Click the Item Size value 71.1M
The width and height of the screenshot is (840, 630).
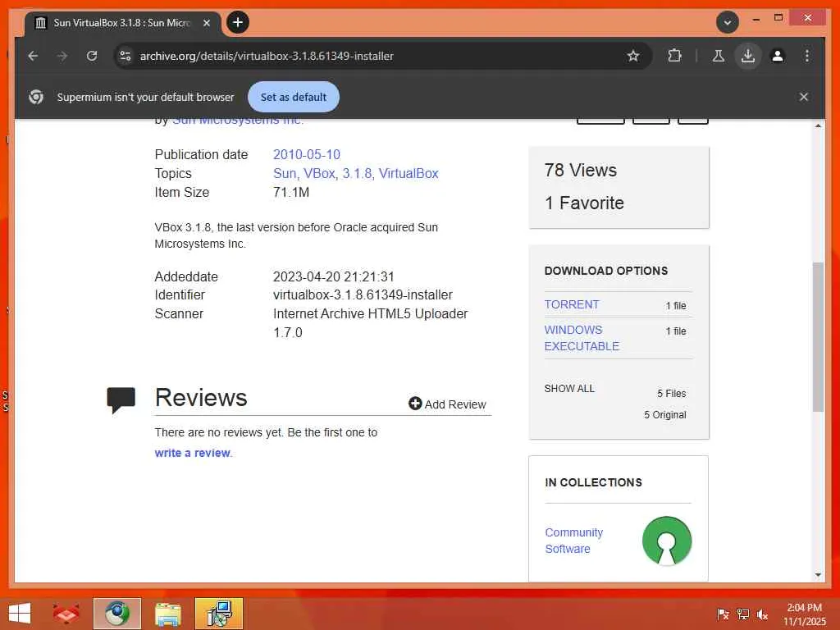pos(291,192)
